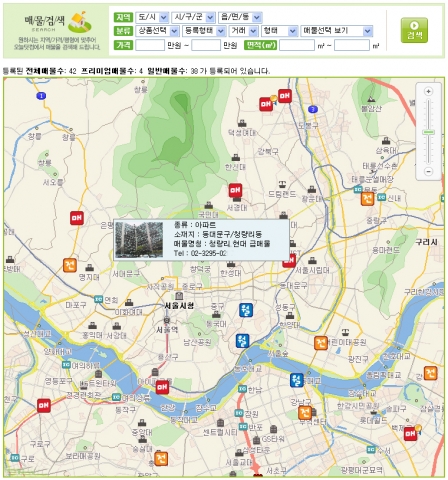448x480 pixels.
Task: Click the green 검색 search button
Action: pyautogui.click(x=414, y=30)
